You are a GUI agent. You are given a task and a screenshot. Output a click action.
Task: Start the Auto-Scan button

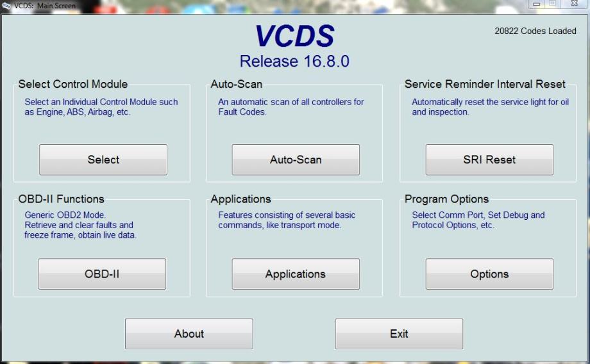tap(296, 160)
